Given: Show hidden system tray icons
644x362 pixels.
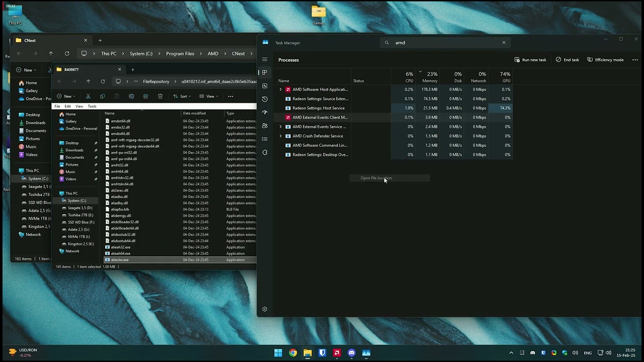Looking at the screenshot, I should [511, 353].
